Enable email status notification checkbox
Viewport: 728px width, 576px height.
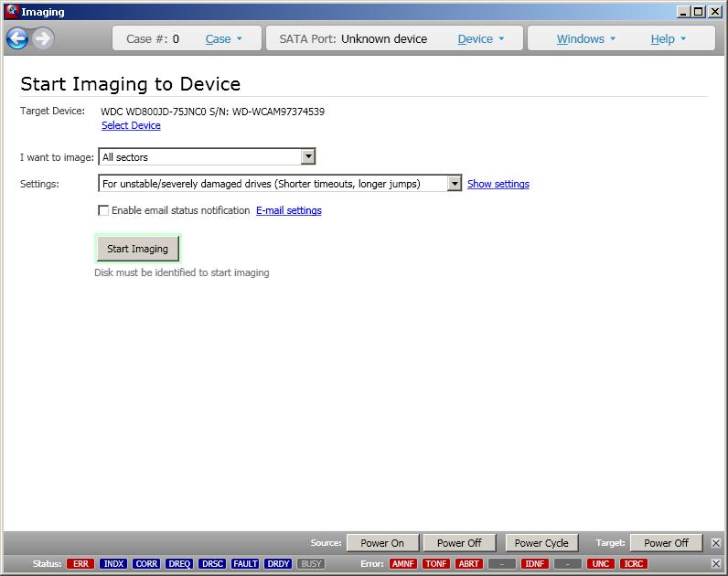coord(103,210)
